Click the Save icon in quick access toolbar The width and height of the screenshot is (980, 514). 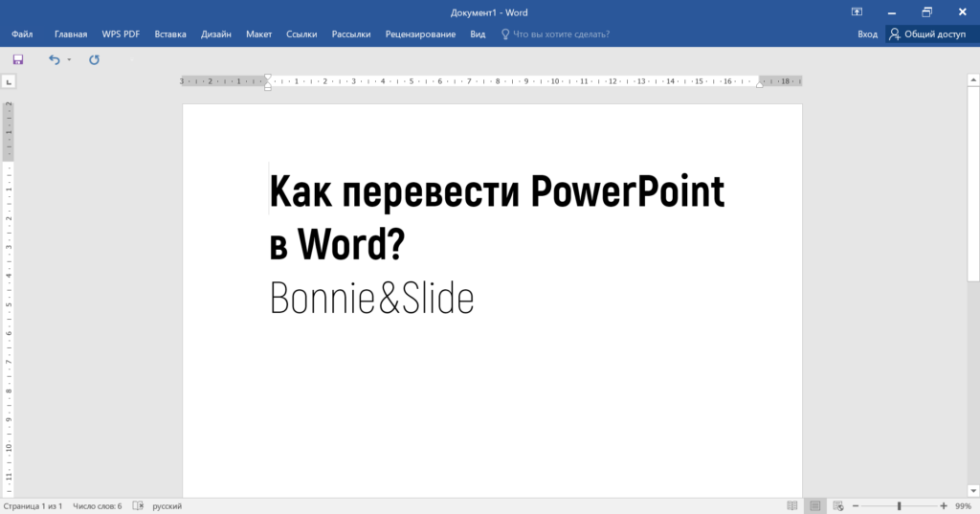[18, 59]
